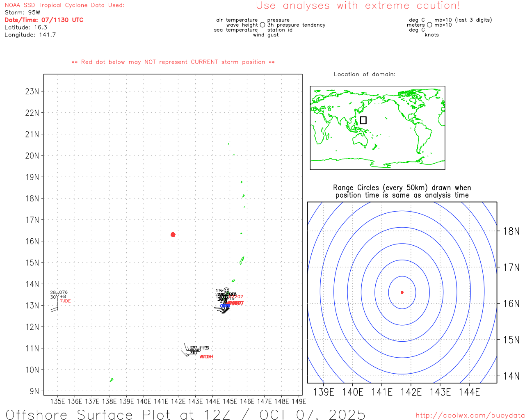Click the green island near 9N 138E

tap(112, 380)
